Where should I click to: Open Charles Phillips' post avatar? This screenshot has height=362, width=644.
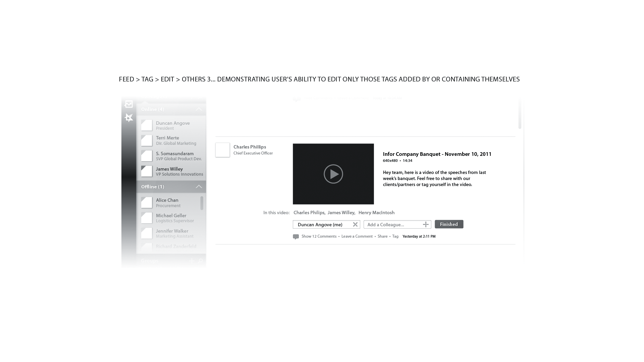coord(222,150)
